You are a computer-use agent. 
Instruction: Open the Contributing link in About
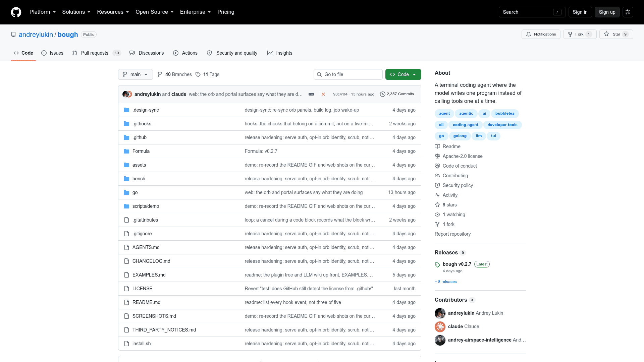[455, 176]
